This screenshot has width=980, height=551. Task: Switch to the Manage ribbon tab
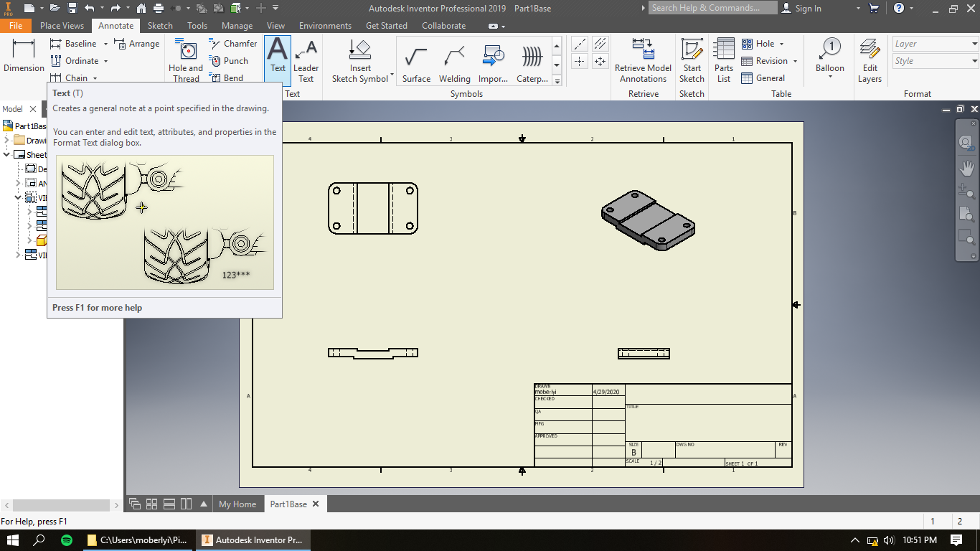[237, 26]
